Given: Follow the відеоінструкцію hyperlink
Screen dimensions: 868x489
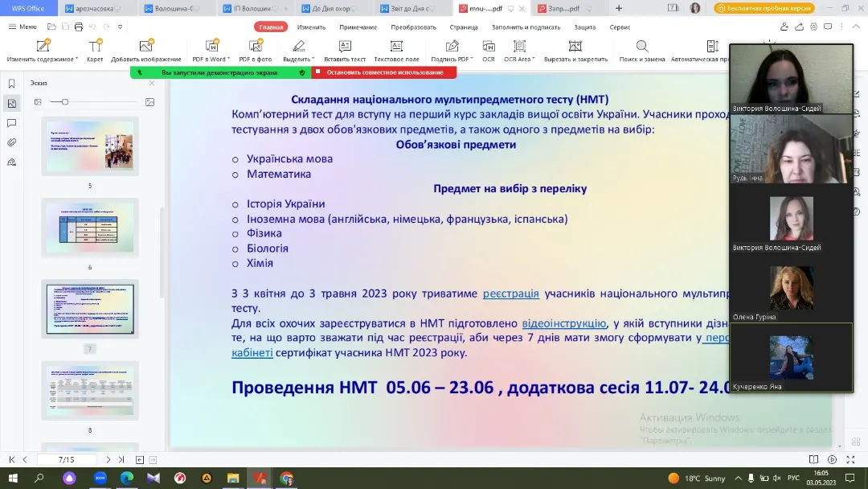Looking at the screenshot, I should tap(564, 323).
